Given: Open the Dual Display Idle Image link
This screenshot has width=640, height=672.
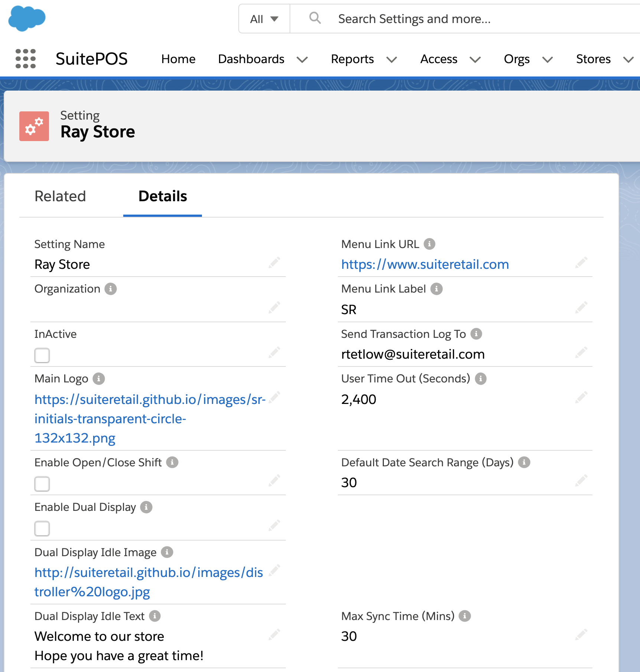Looking at the screenshot, I should coord(149,582).
